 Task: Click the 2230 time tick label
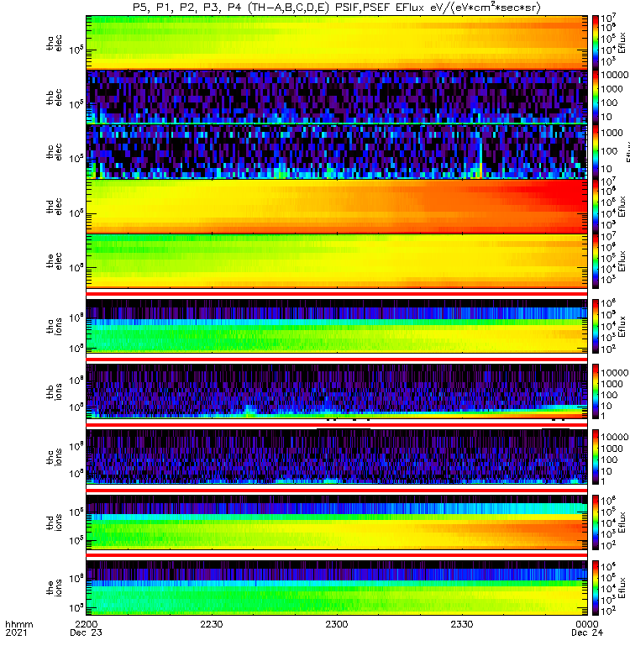[x=212, y=624]
